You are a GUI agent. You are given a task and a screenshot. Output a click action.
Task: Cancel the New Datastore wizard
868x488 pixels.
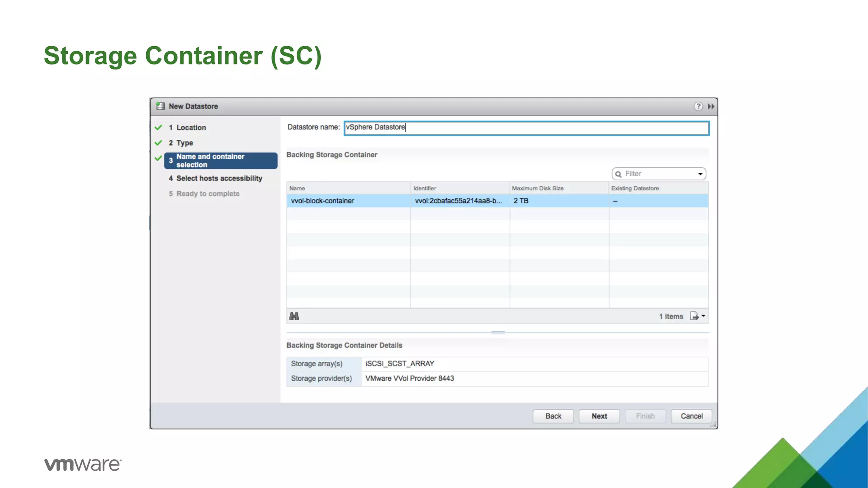click(691, 416)
